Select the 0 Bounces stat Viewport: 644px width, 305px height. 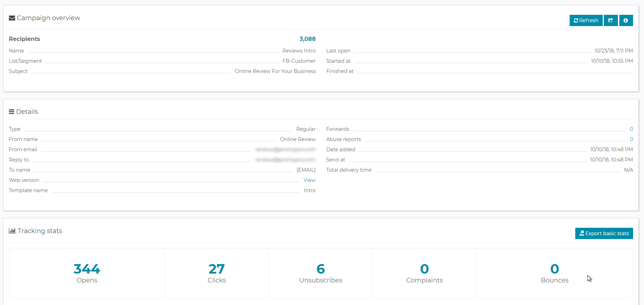pos(554,269)
